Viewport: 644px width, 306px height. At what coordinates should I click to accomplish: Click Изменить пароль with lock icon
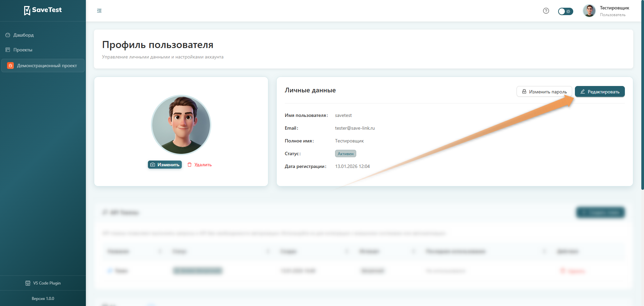[544, 92]
